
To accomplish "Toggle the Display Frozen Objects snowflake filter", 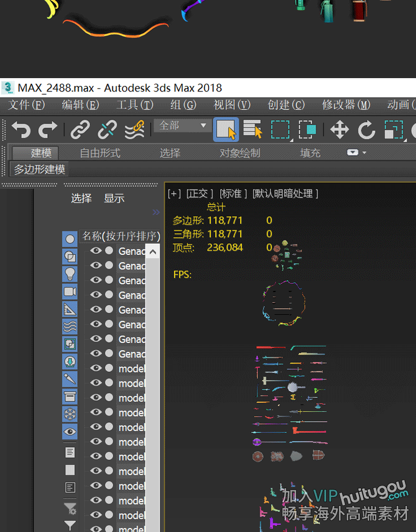I will [x=70, y=415].
